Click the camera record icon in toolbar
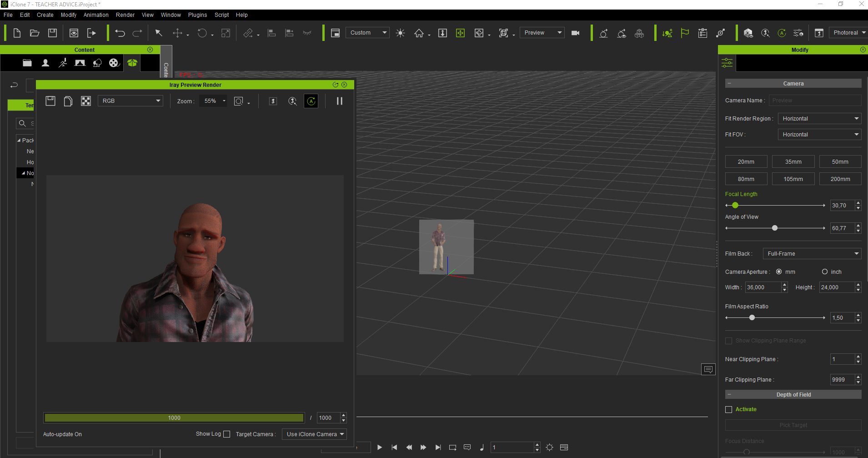868x458 pixels. (x=575, y=33)
